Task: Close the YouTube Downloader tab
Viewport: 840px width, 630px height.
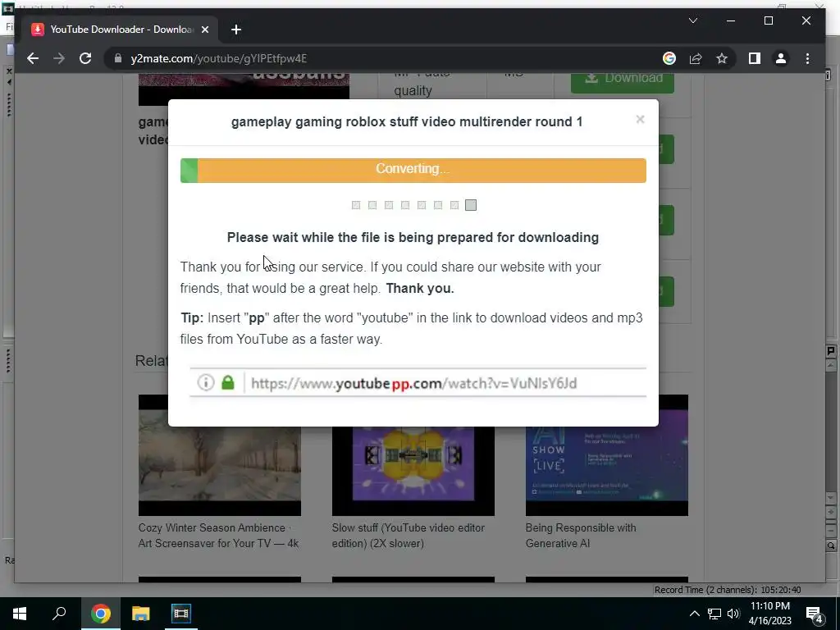Action: [x=204, y=30]
